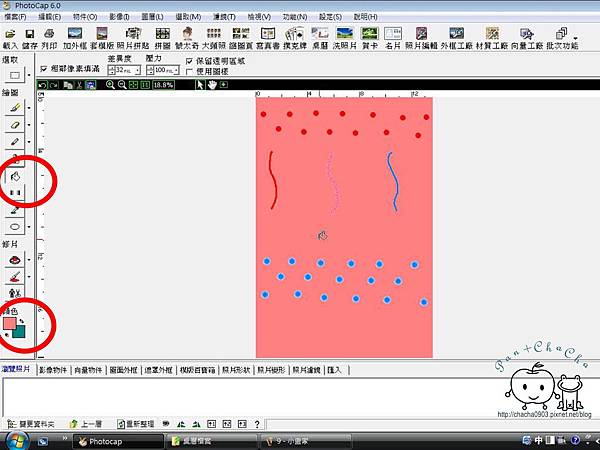
Task: Open the 批次功能 (Batch) tool
Action: tap(562, 39)
